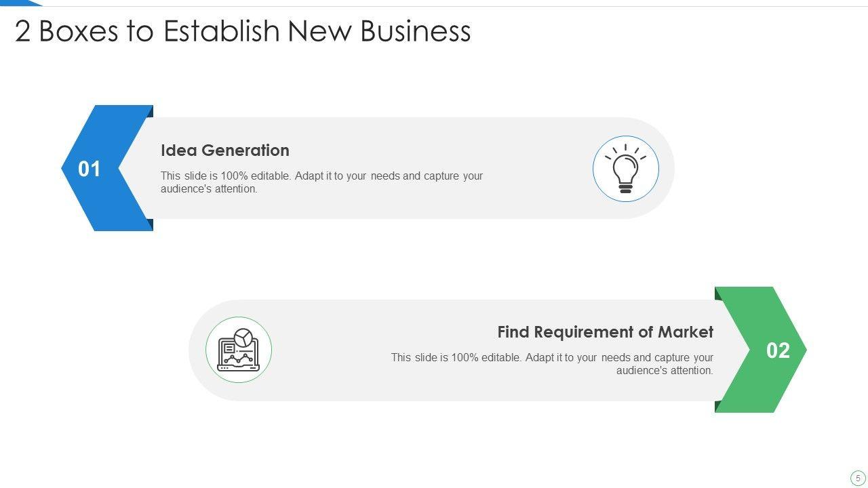Click the slide number 5 badge
This screenshot has width=868, height=488.
(x=858, y=478)
